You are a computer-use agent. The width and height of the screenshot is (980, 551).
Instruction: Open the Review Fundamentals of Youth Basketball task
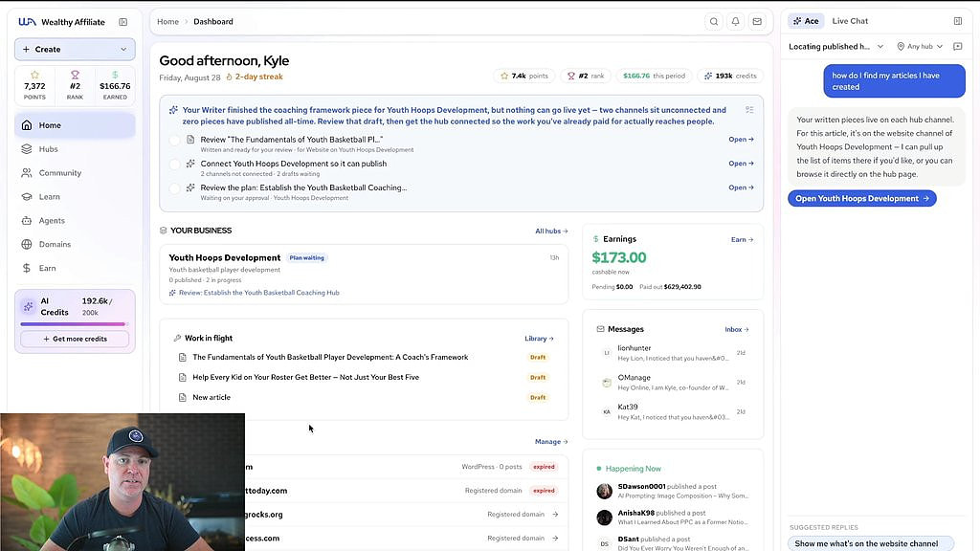point(742,140)
